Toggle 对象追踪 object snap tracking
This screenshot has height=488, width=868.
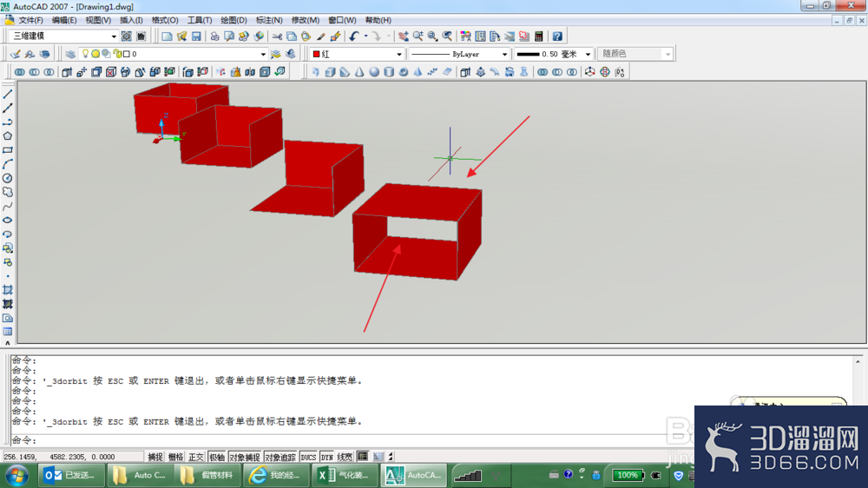(x=280, y=457)
